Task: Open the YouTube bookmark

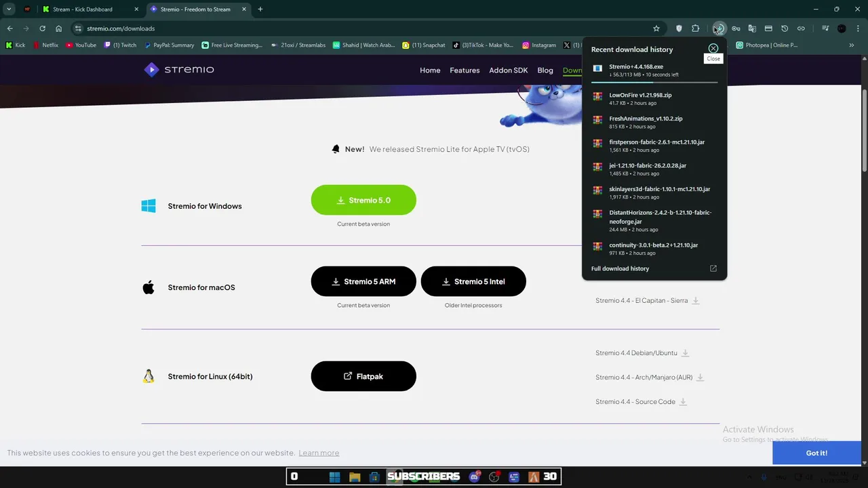Action: click(81, 45)
